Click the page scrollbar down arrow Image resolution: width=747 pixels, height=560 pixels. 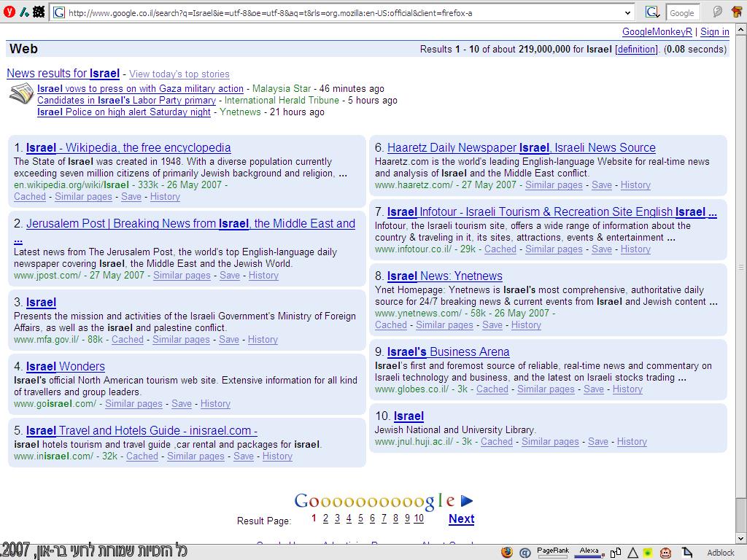(741, 539)
